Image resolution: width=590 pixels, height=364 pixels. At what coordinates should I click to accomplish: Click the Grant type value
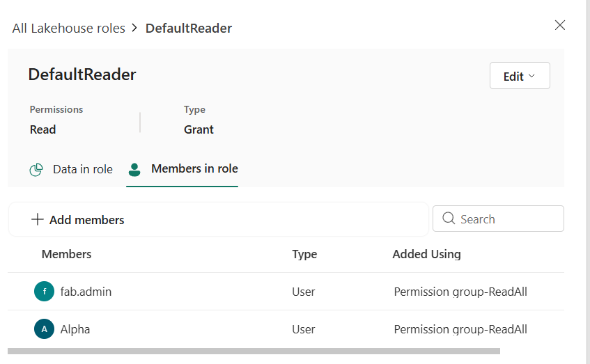click(x=199, y=129)
